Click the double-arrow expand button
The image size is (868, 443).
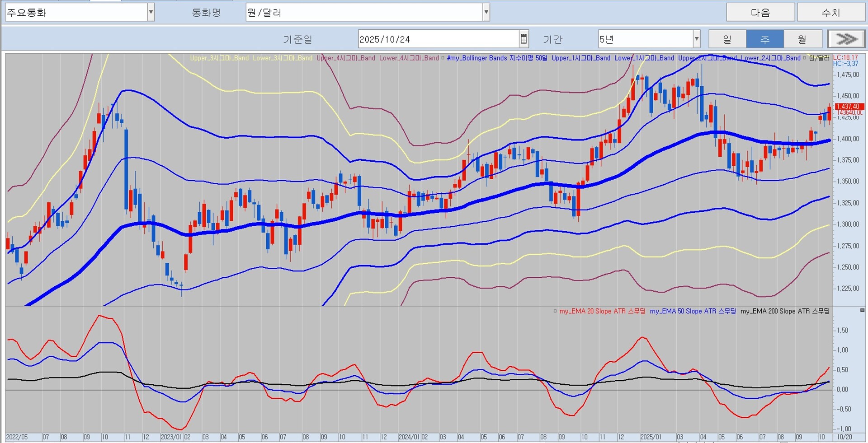[846, 39]
